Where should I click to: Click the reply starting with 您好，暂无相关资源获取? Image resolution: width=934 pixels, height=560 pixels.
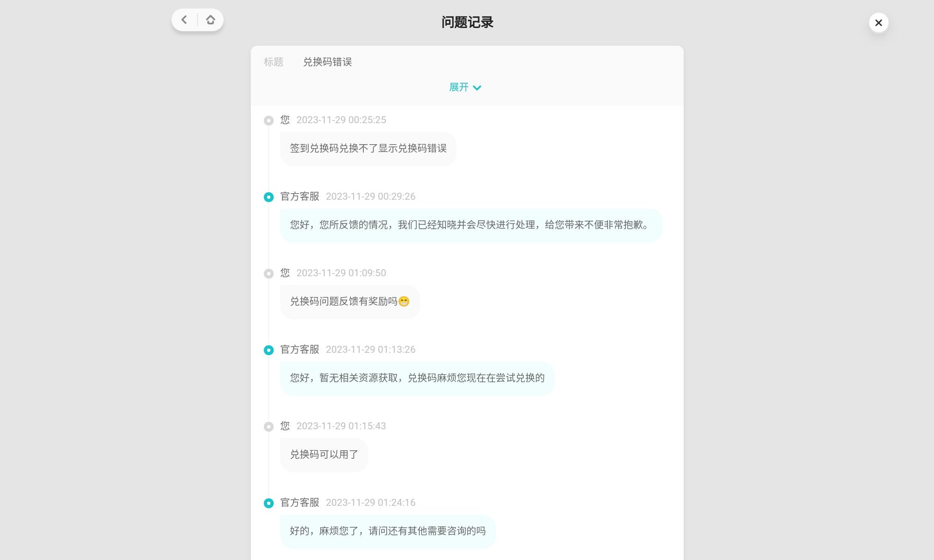(x=417, y=378)
